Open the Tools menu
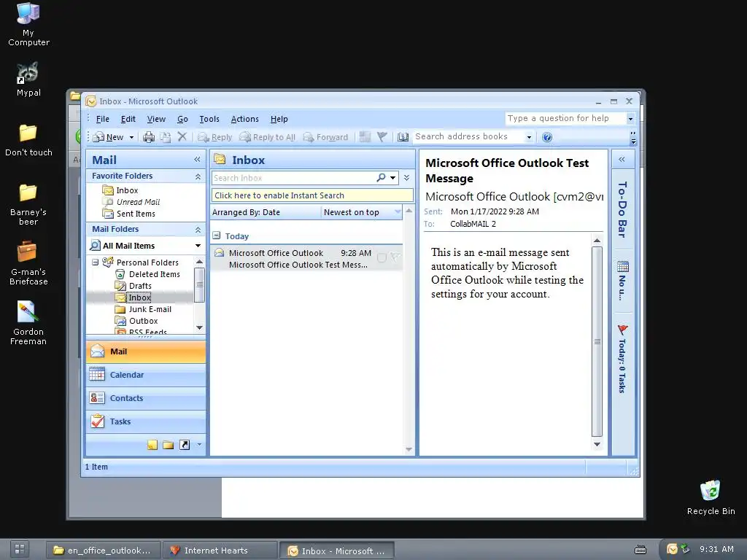747x560 pixels. 209,119
